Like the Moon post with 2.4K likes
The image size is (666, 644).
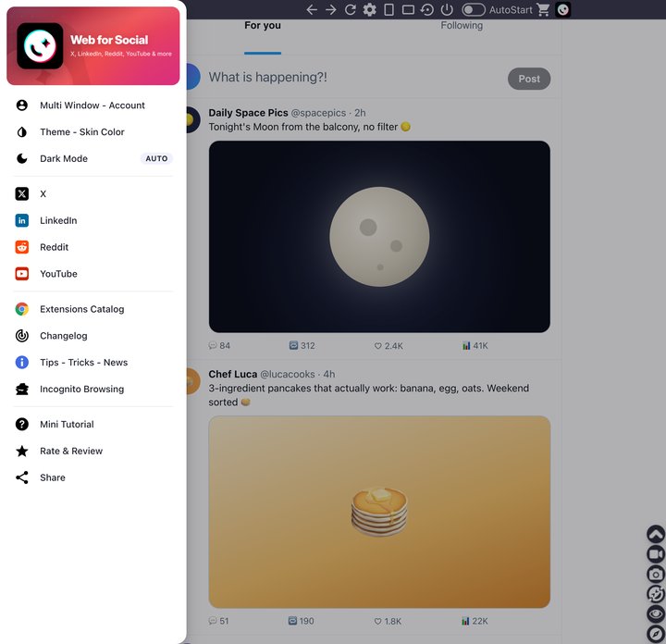click(388, 346)
